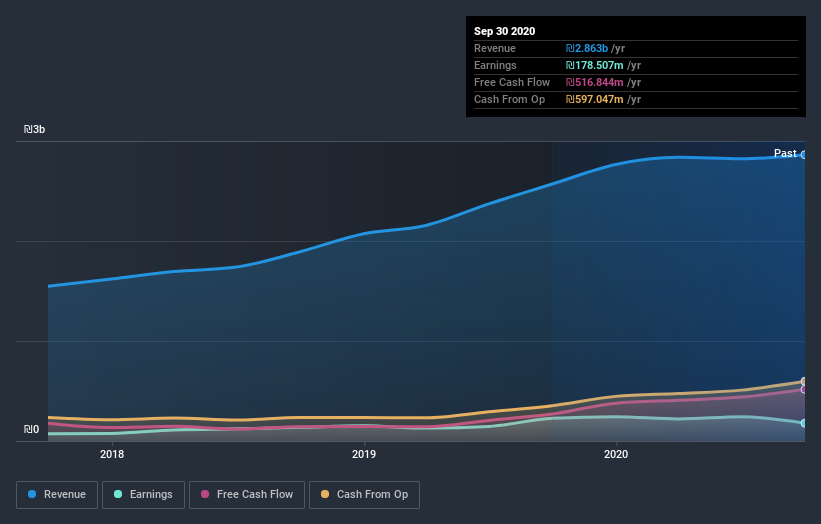Click the Revenue endpoint marker on the blue line
The image size is (821, 524).
point(804,155)
